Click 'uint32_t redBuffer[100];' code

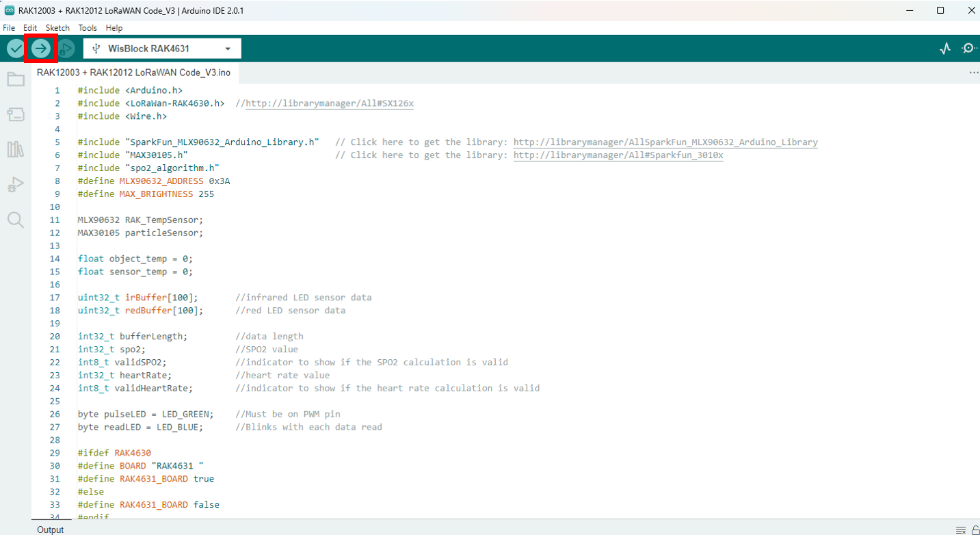[x=140, y=311]
